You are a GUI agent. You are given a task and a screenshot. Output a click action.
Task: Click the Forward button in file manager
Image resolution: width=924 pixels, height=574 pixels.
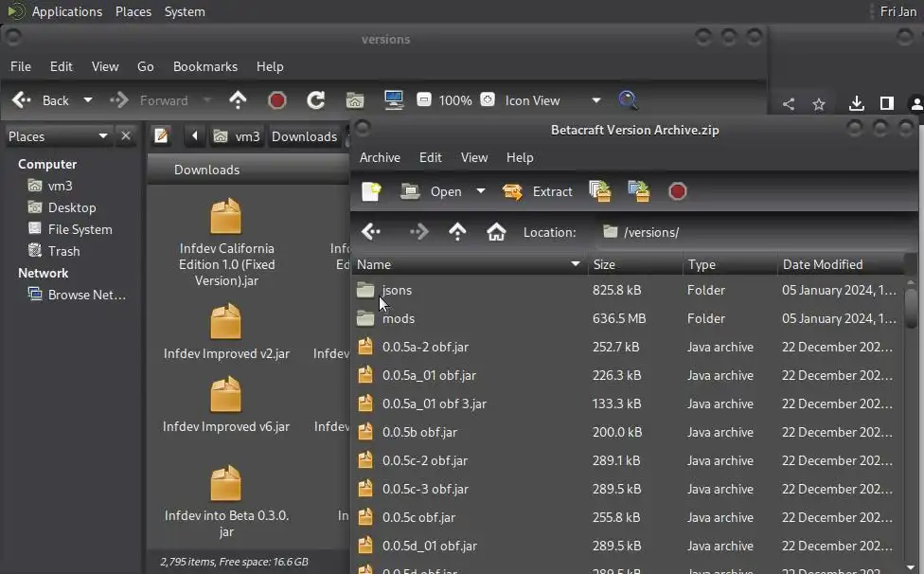point(150,100)
